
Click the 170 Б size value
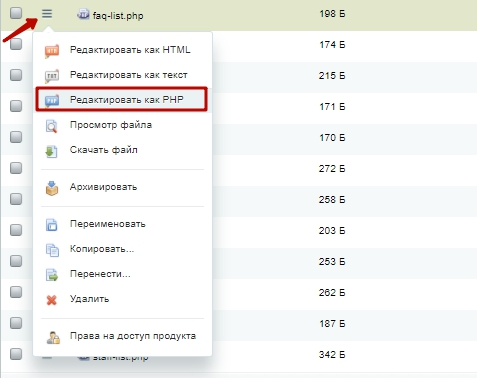pyautogui.click(x=332, y=138)
